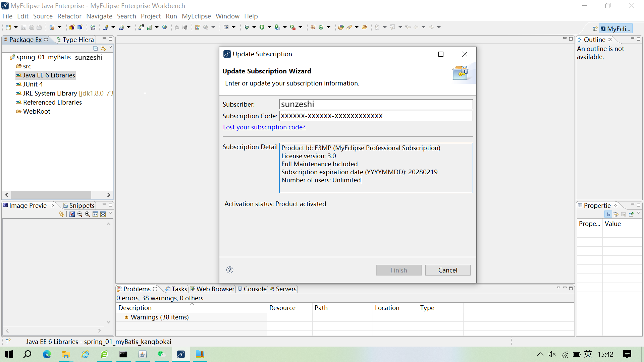644x362 pixels.
Task: Click the Subscription Detail text area
Action: [x=376, y=168]
